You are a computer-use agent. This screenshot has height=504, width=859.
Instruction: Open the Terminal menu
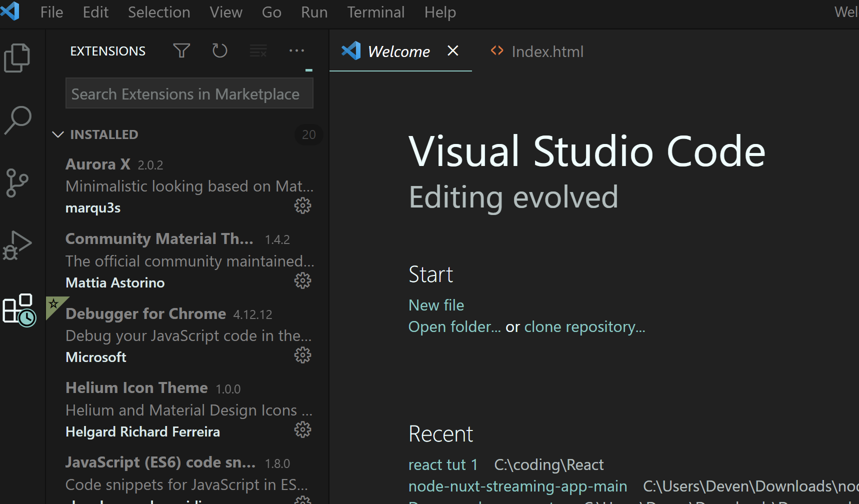click(x=375, y=12)
